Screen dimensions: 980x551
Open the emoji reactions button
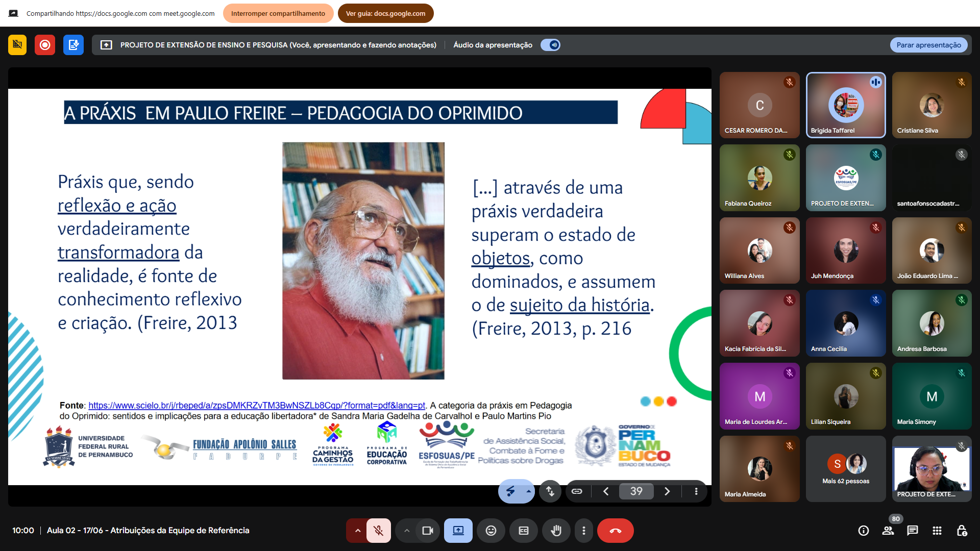coord(491,531)
